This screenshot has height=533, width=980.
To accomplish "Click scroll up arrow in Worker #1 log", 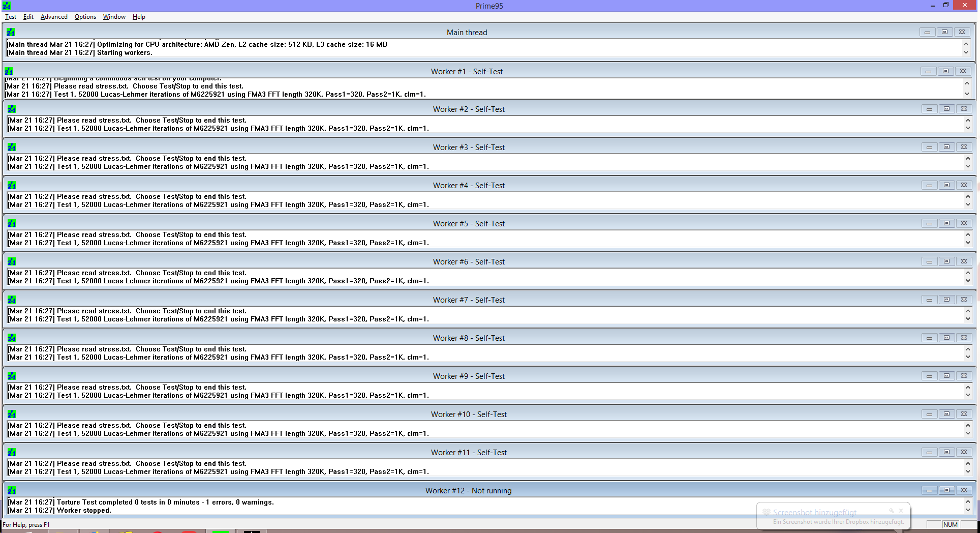I will (x=967, y=82).
